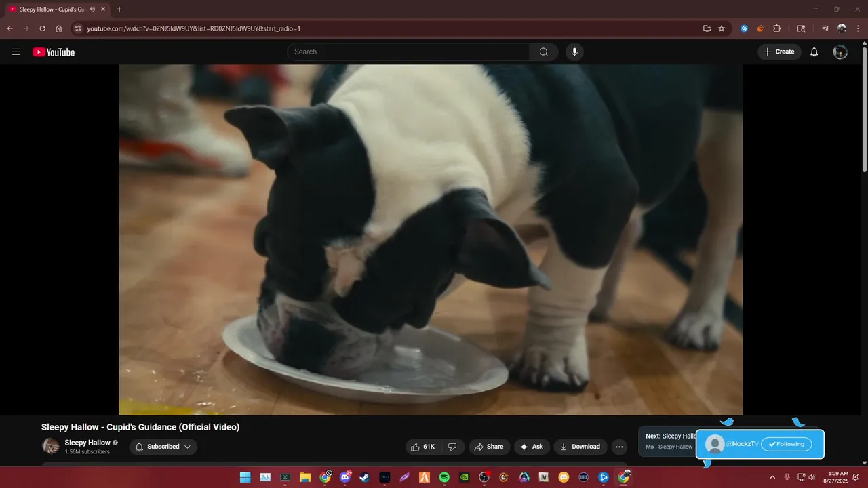Open Discord from the taskbar

click(346, 477)
